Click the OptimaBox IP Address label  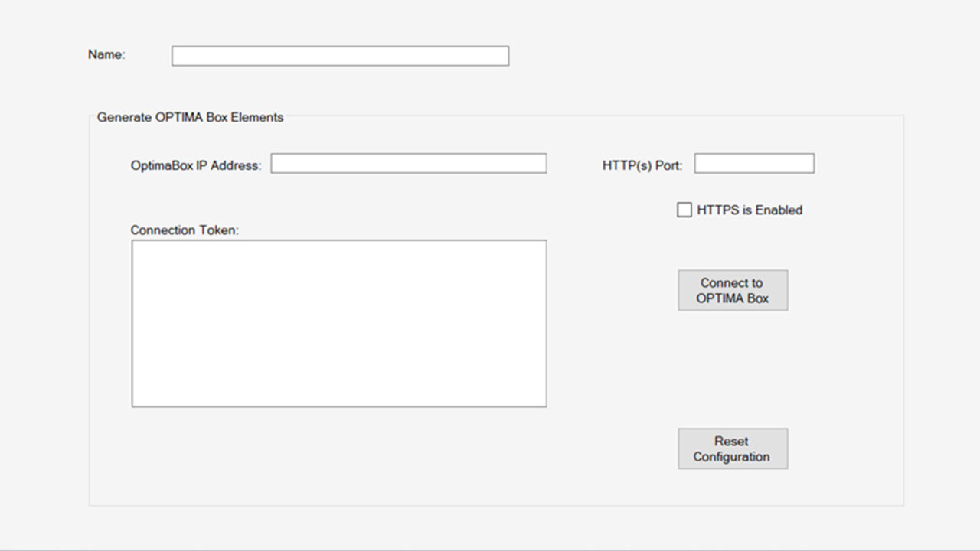196,165
